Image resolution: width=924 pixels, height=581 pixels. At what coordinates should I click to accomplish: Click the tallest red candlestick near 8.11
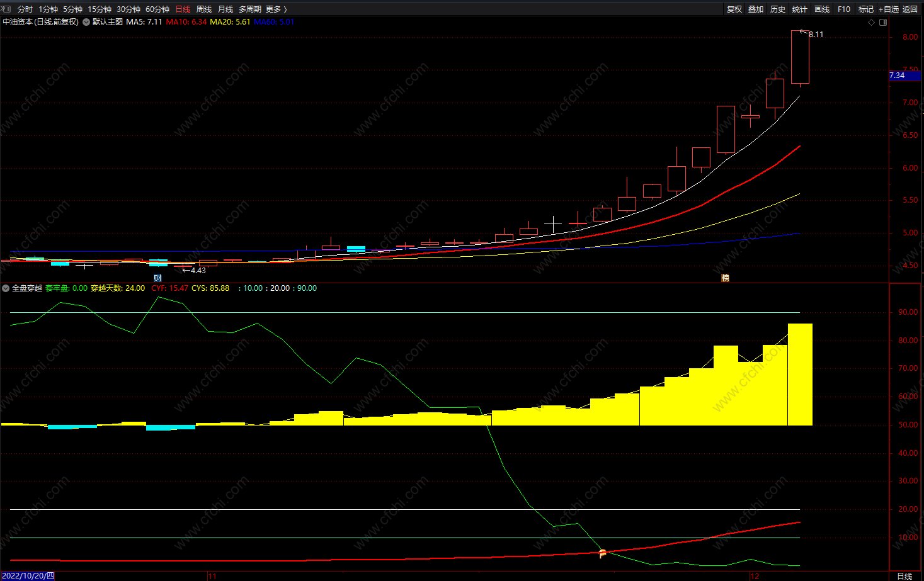(800, 57)
